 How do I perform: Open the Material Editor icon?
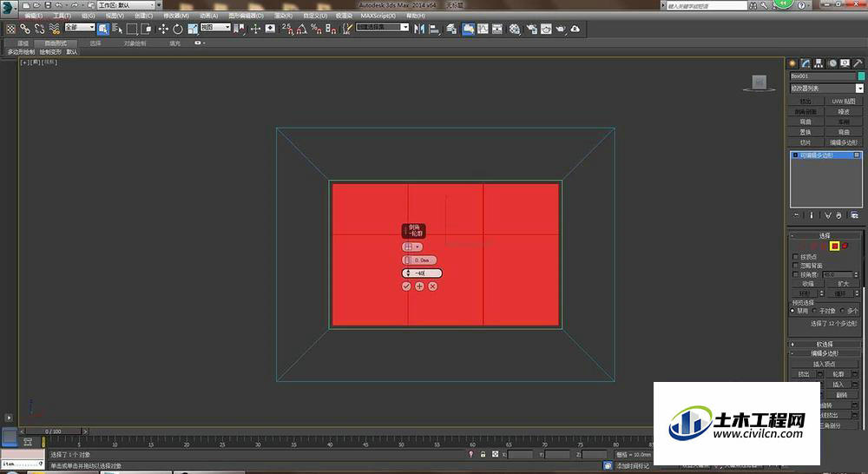[515, 29]
